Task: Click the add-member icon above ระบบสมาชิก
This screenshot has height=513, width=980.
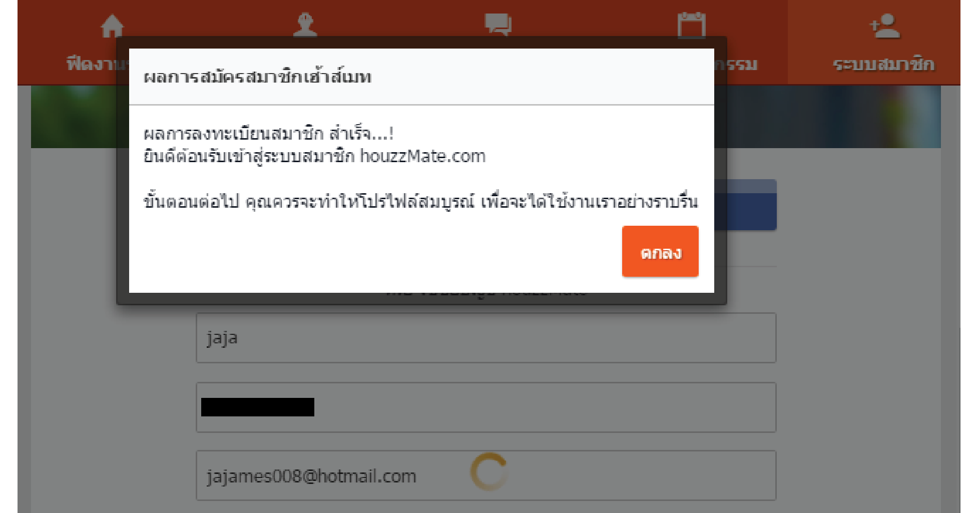Action: (x=885, y=26)
